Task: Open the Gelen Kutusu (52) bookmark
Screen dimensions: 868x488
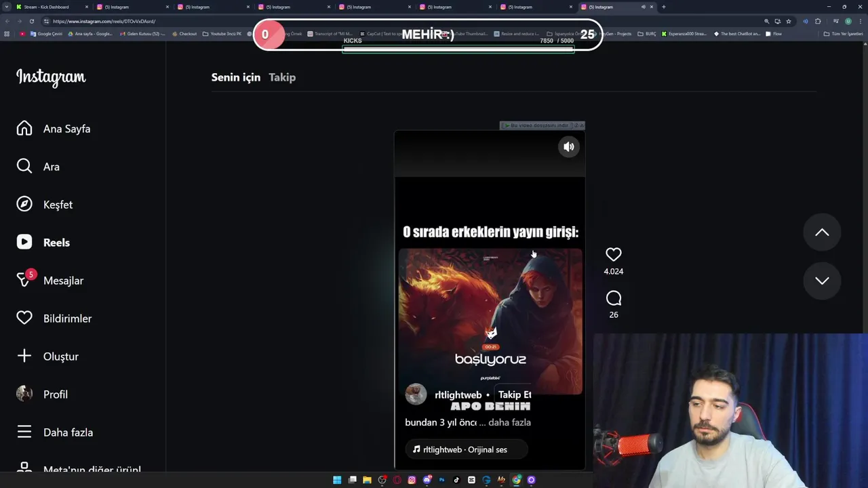Action: [142, 34]
